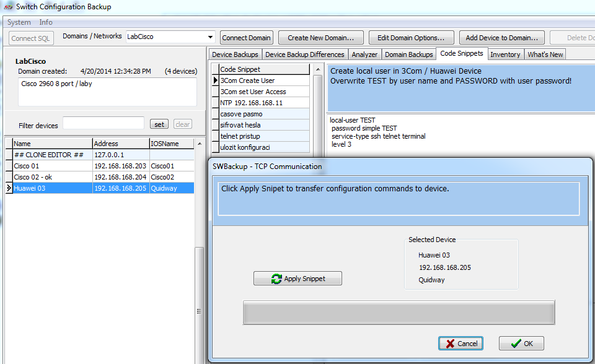Click the dialog instruction message box
The height and width of the screenshot is (364, 595).
(x=399, y=199)
